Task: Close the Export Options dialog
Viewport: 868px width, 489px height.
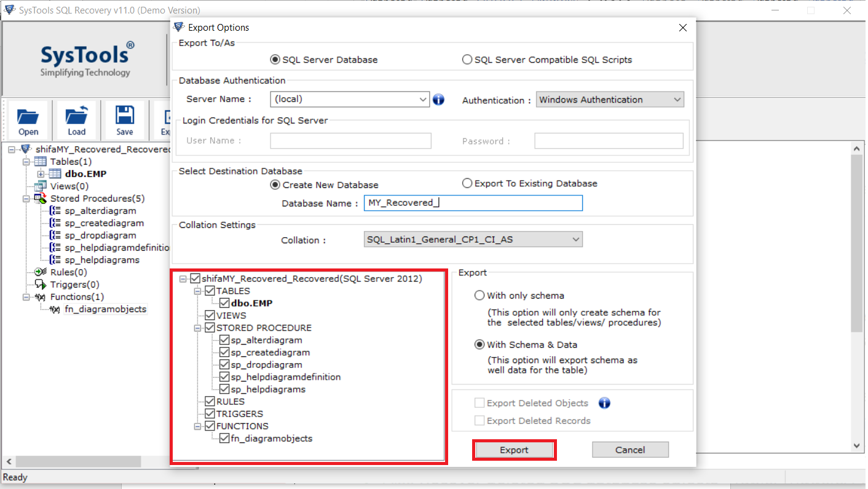Action: tap(682, 28)
